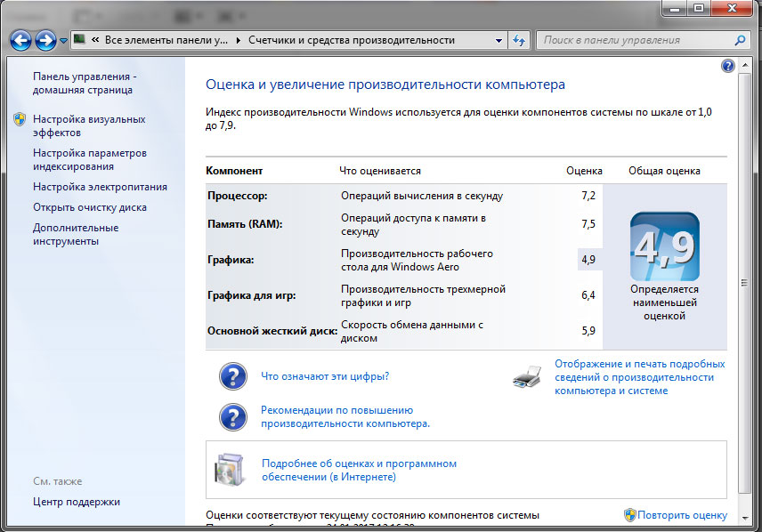Screen dimensions: 762x532
Task: Click the question icon beside 'Рекомендации по повышению'
Action: 232,417
